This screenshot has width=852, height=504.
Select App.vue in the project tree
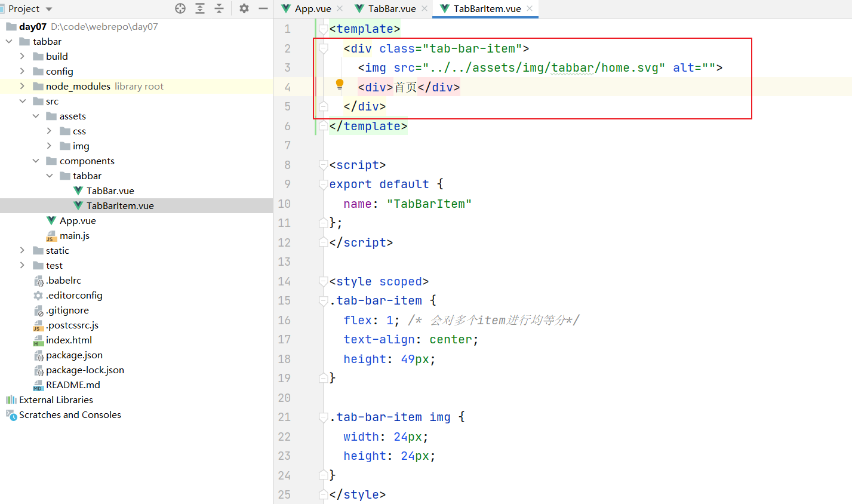coord(78,220)
